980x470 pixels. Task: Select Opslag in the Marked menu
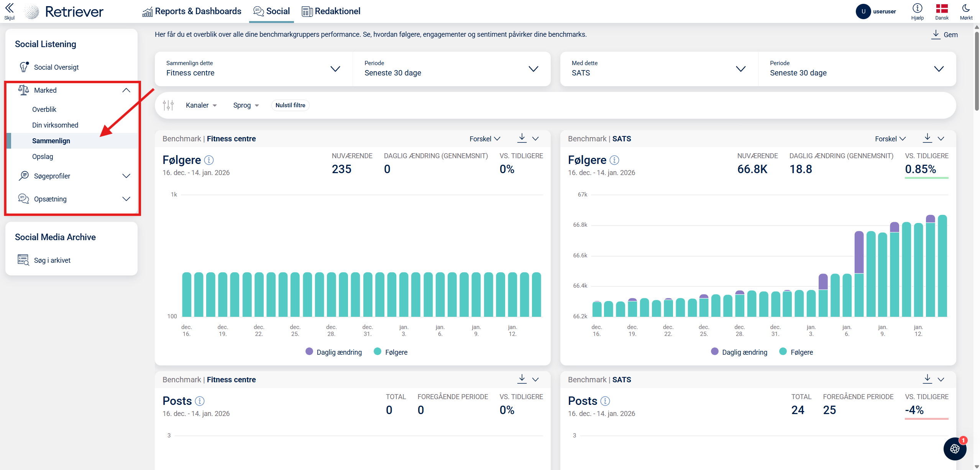coord(43,157)
